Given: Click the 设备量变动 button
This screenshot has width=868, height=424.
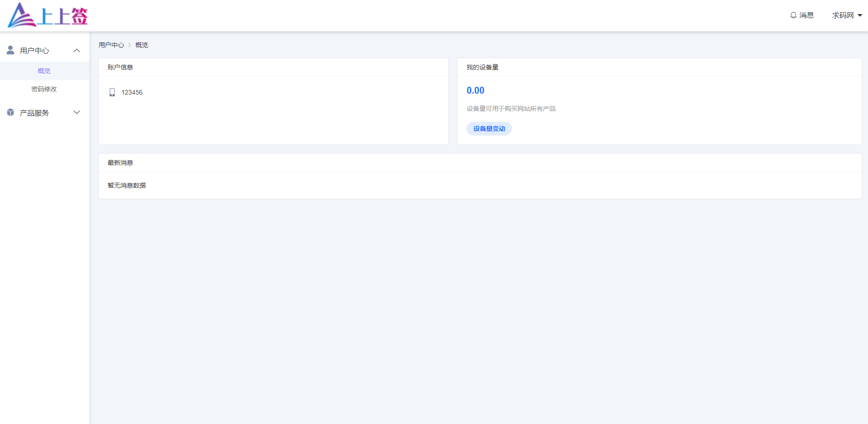Looking at the screenshot, I should click(x=489, y=129).
